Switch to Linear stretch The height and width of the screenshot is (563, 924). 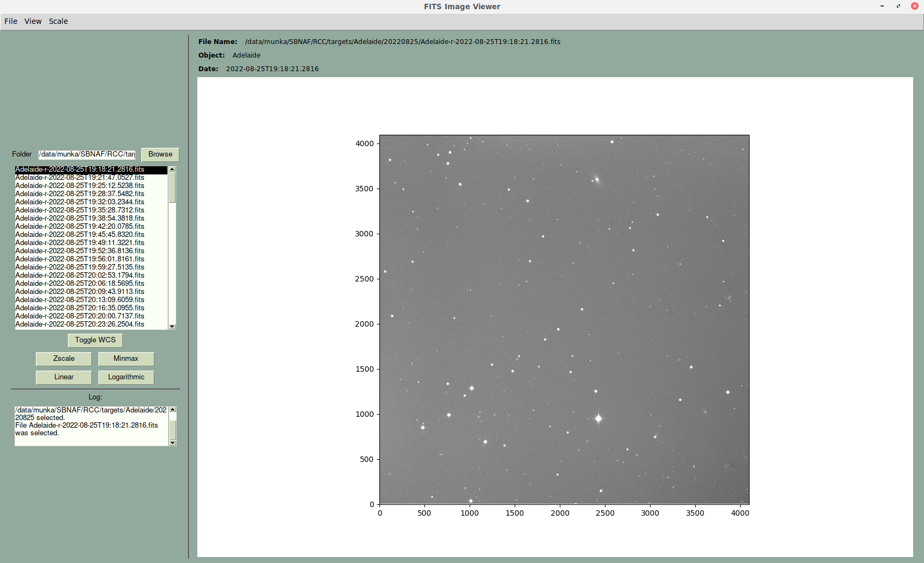click(x=64, y=377)
